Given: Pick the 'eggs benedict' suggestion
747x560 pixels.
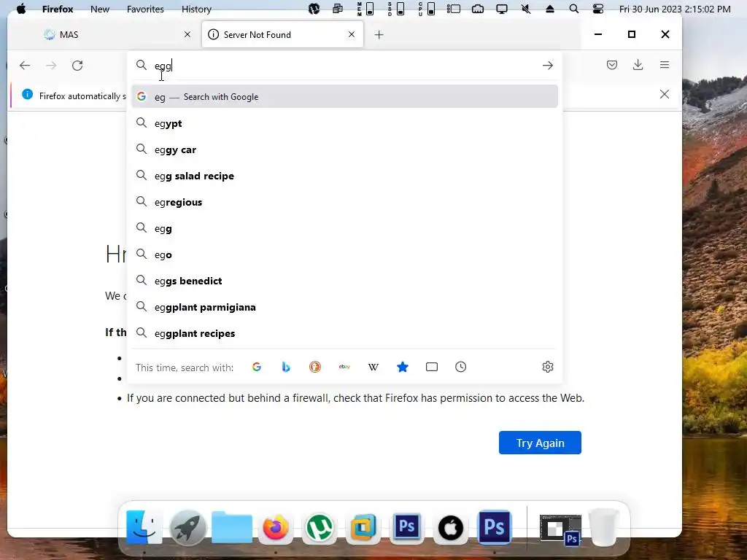Looking at the screenshot, I should click(344, 281).
